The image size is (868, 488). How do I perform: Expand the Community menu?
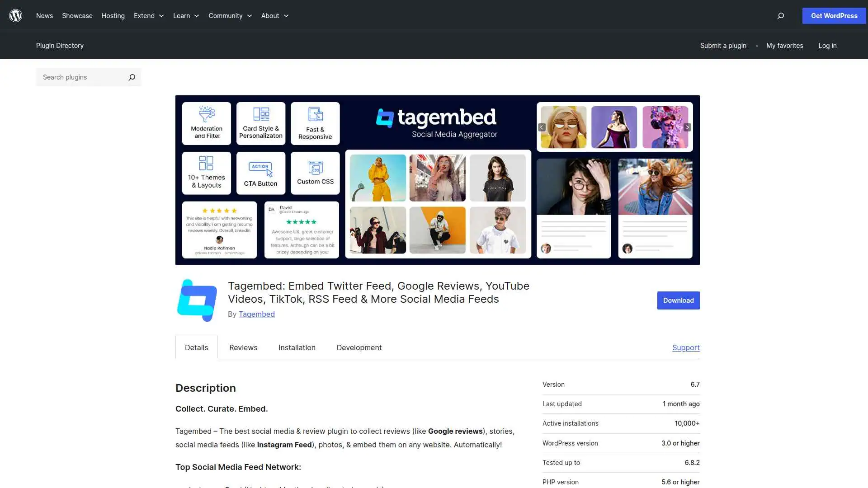pos(230,16)
